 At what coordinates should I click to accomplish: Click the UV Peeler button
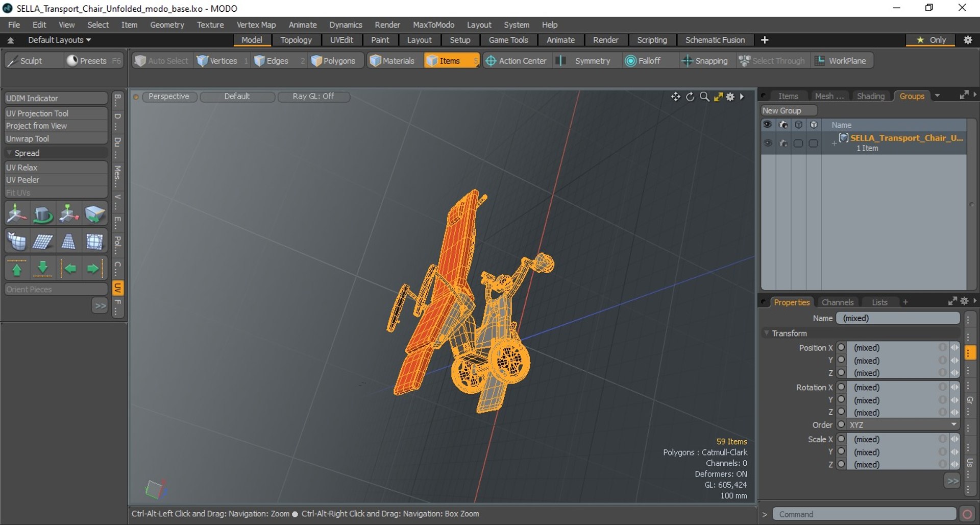(56, 180)
